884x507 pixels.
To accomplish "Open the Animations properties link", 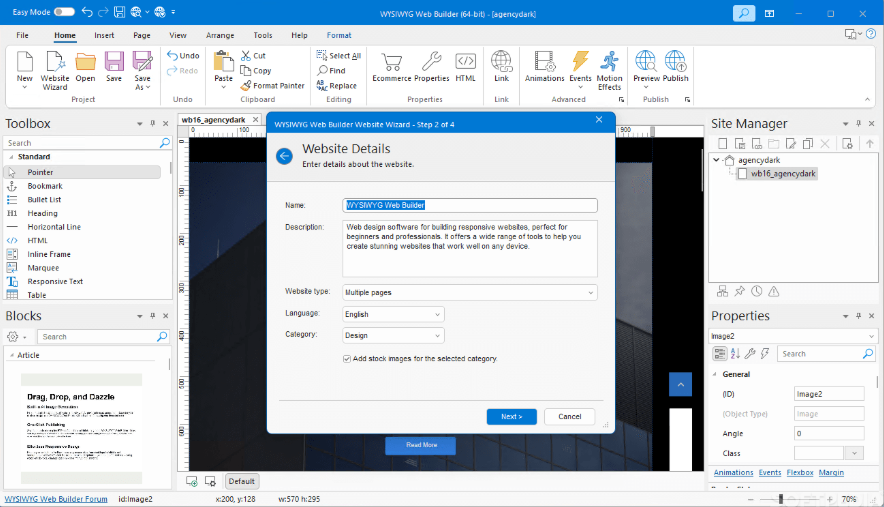I will tap(733, 473).
